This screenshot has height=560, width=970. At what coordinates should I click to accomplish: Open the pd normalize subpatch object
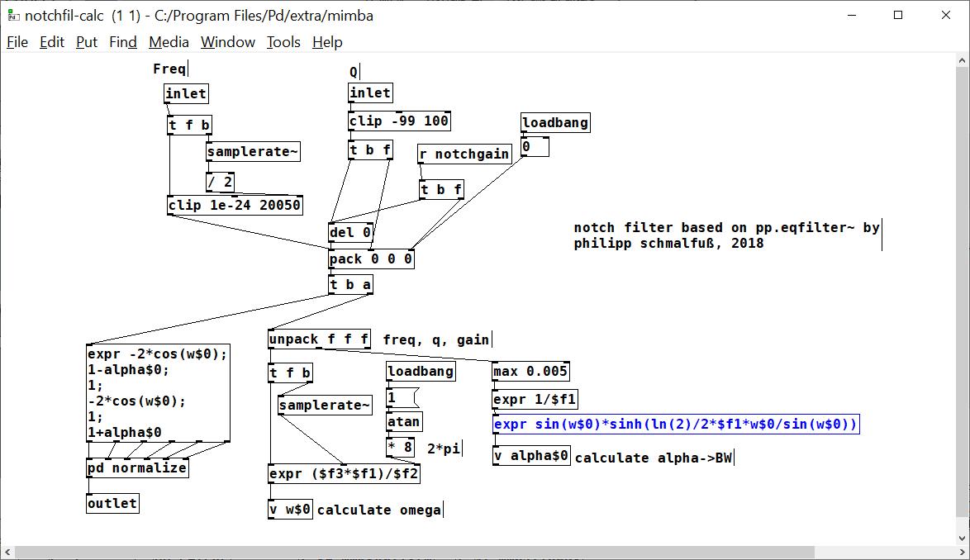[x=137, y=468]
